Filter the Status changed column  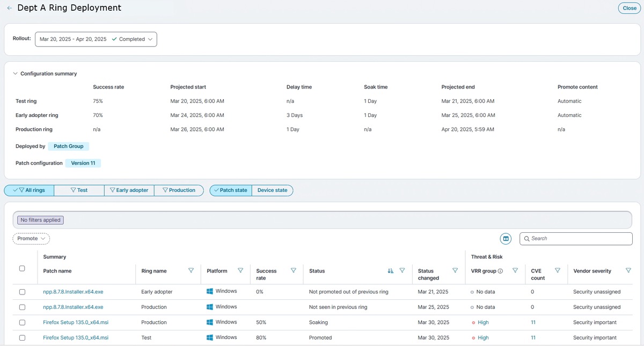coord(455,271)
